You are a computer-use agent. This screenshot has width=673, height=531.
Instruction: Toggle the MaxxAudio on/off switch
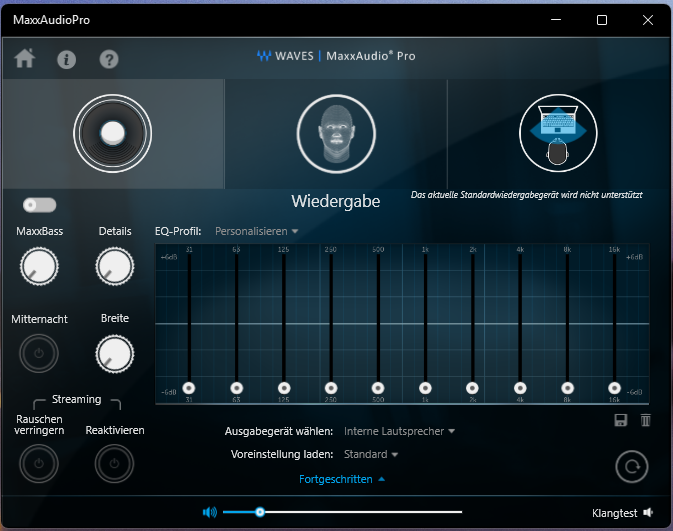(x=39, y=205)
